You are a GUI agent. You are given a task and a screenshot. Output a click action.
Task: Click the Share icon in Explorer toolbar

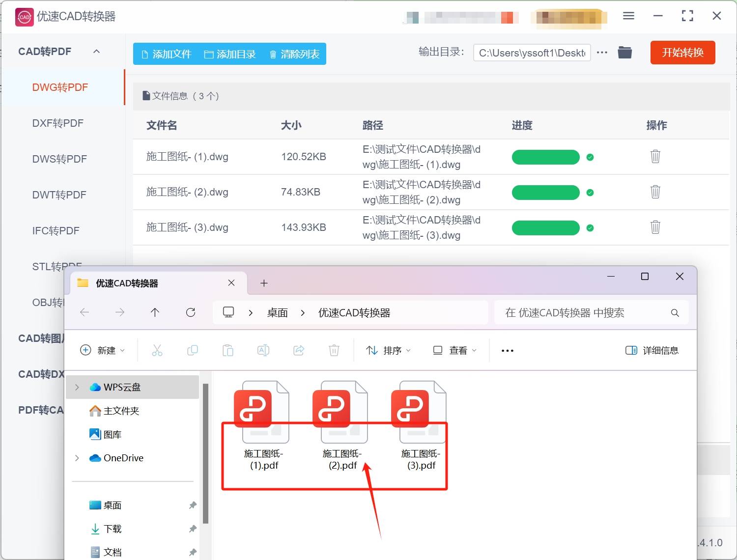point(299,350)
